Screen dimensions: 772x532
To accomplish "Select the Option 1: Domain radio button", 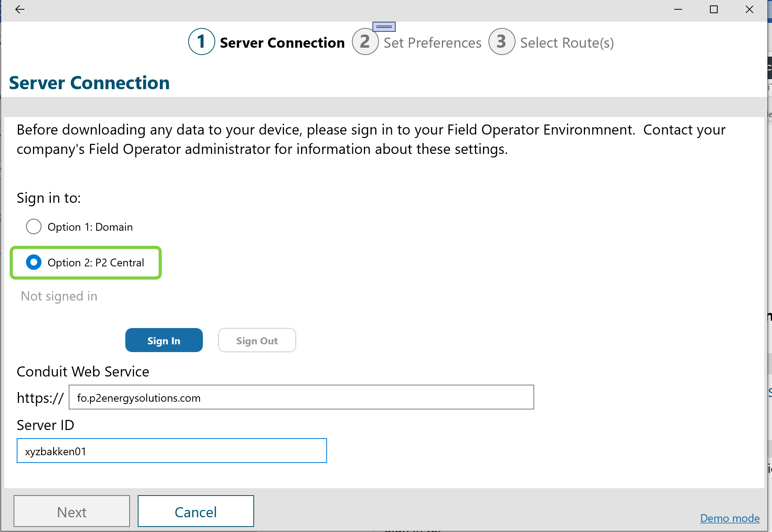I will pyautogui.click(x=34, y=226).
